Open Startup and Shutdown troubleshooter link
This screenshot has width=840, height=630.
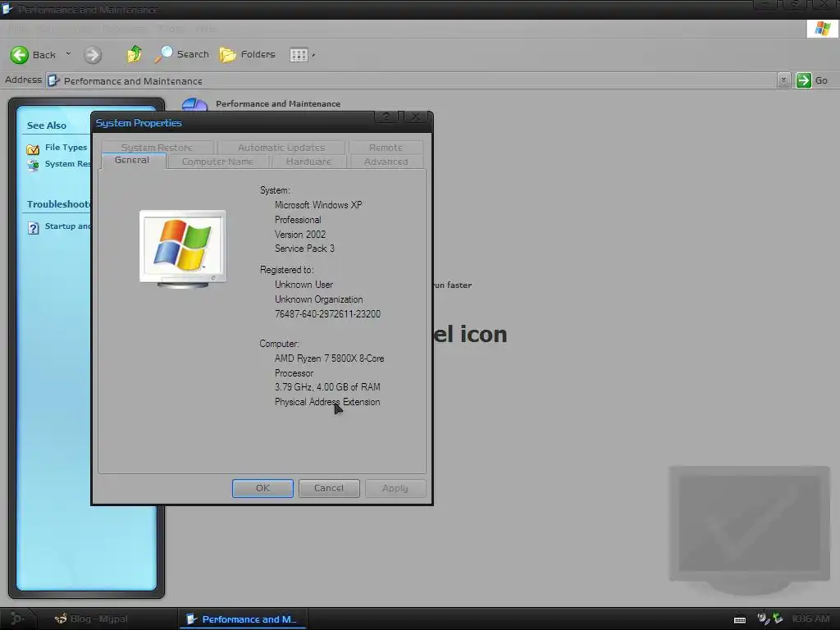pyautogui.click(x=67, y=226)
